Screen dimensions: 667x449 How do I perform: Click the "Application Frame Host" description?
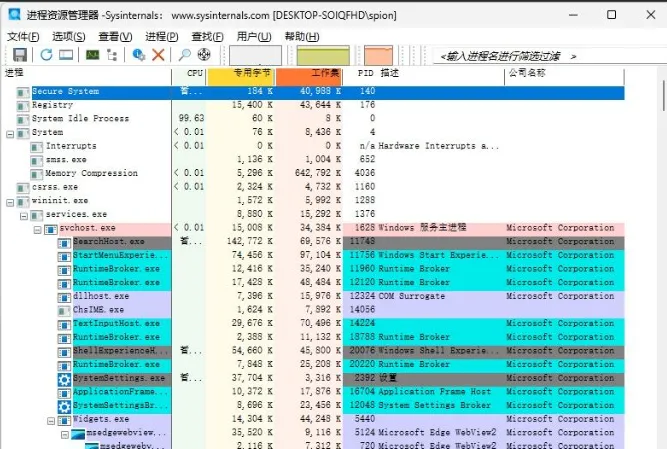point(435,392)
